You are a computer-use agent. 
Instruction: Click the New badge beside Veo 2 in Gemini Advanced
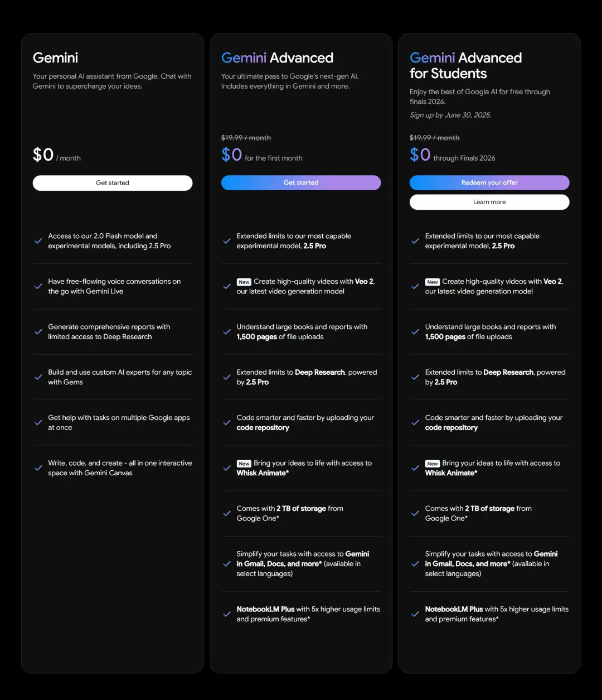coord(244,282)
